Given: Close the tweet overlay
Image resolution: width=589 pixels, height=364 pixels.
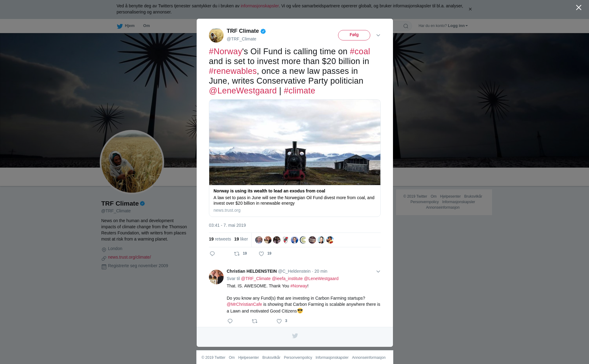Looking at the screenshot, I should click(x=579, y=8).
